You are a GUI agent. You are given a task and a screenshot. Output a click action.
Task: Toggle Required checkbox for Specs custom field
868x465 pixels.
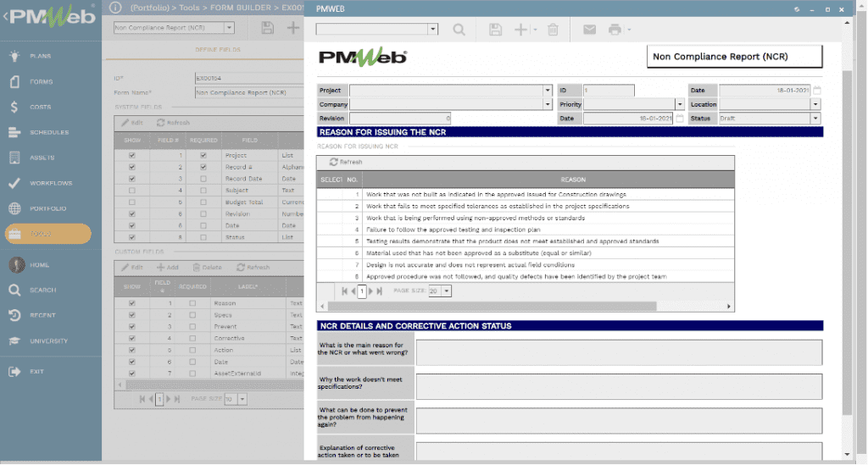coord(192,315)
